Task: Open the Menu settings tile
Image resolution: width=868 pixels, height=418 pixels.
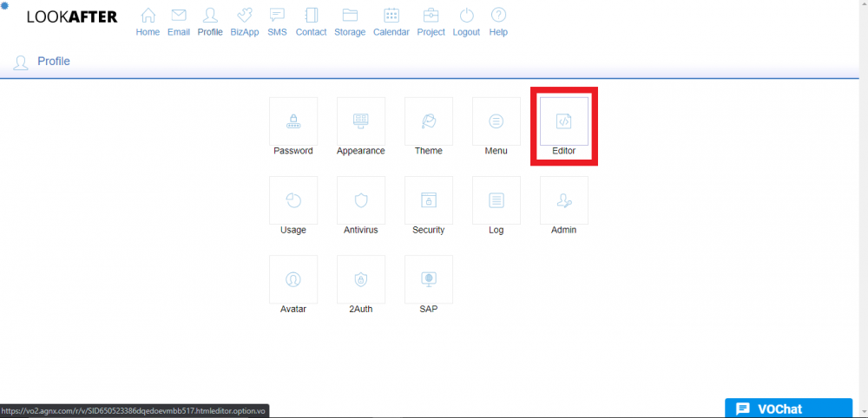Action: (x=496, y=121)
